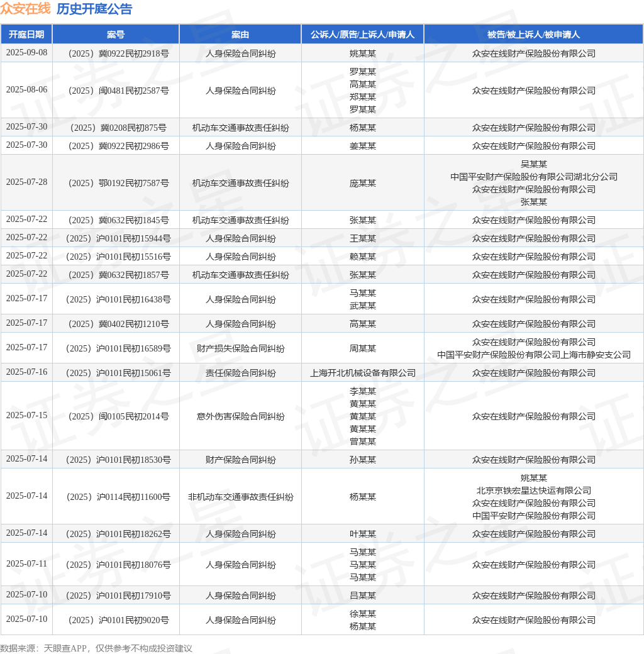
Task: Click cause 责任保险合同纠纷
Action: click(x=241, y=374)
